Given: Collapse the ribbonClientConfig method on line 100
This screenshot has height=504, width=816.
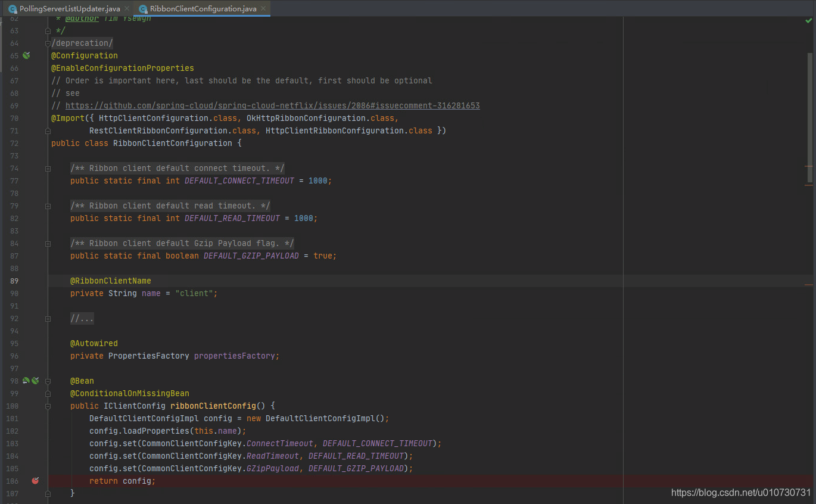Looking at the screenshot, I should click(48, 406).
